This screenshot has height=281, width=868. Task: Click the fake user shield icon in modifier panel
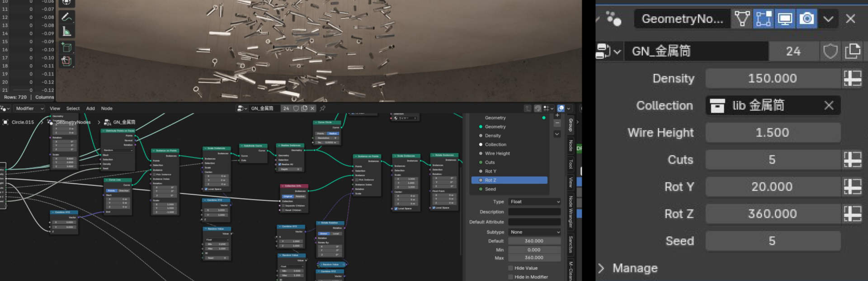pos(830,51)
